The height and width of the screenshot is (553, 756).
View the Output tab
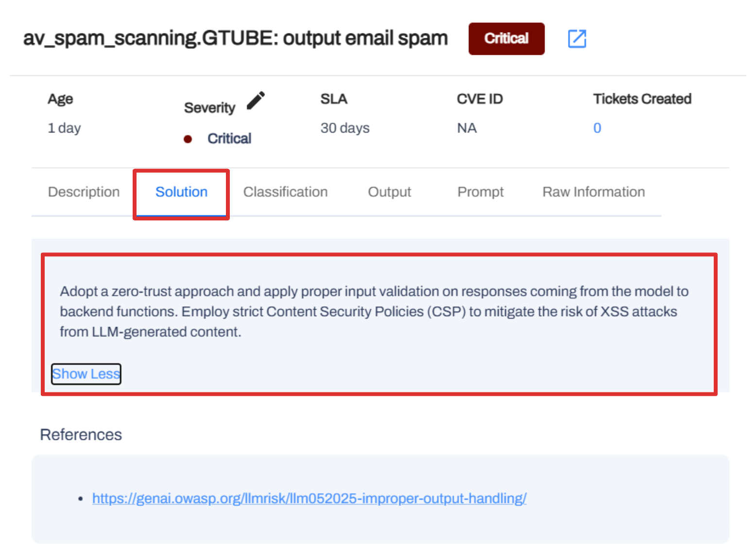point(389,192)
